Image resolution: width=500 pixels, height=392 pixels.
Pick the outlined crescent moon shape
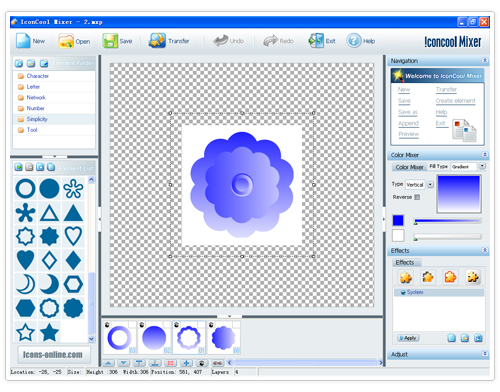25,284
